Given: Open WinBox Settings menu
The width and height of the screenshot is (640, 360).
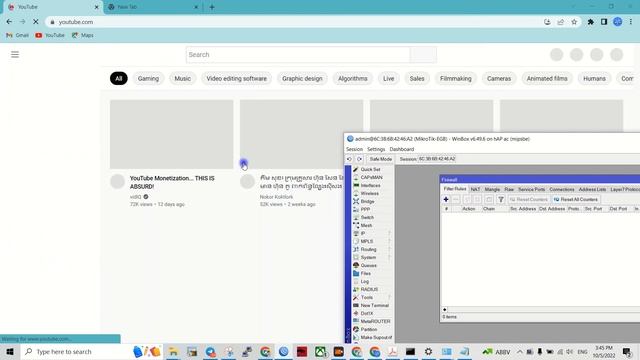Looking at the screenshot, I should click(376, 149).
